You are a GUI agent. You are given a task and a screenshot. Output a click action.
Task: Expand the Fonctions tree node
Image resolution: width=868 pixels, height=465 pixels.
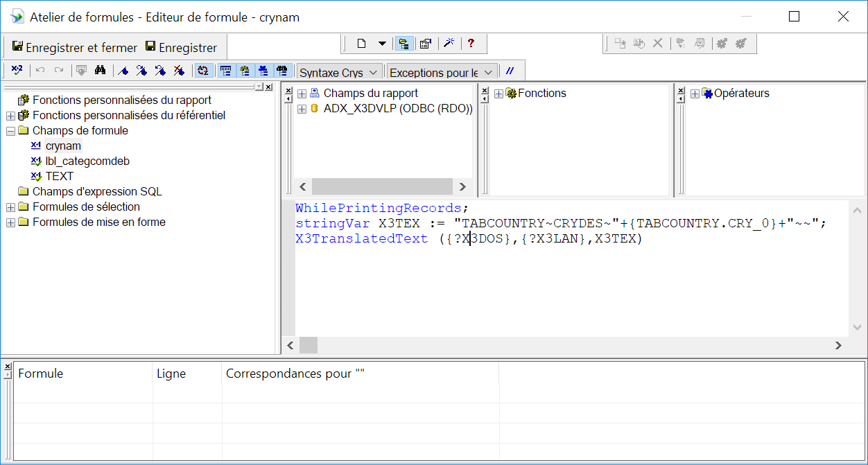[x=498, y=94]
